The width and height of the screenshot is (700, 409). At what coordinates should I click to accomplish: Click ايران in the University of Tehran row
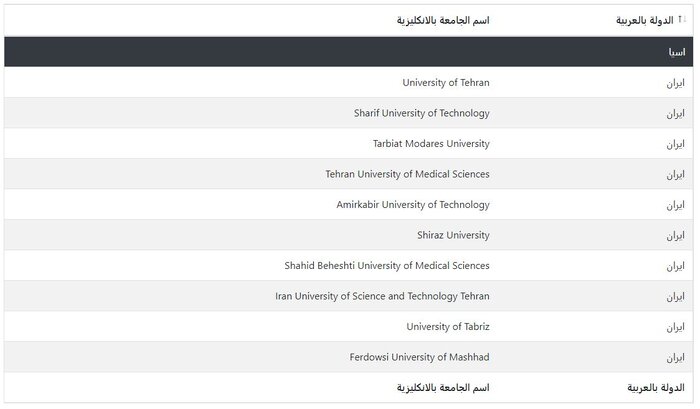click(x=674, y=82)
